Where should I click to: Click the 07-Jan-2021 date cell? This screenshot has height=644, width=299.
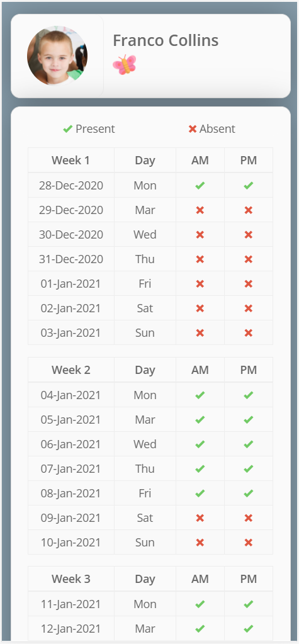(x=71, y=468)
